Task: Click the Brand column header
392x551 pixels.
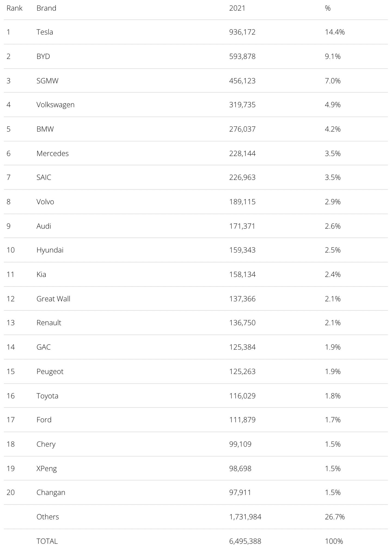Action: click(x=46, y=8)
